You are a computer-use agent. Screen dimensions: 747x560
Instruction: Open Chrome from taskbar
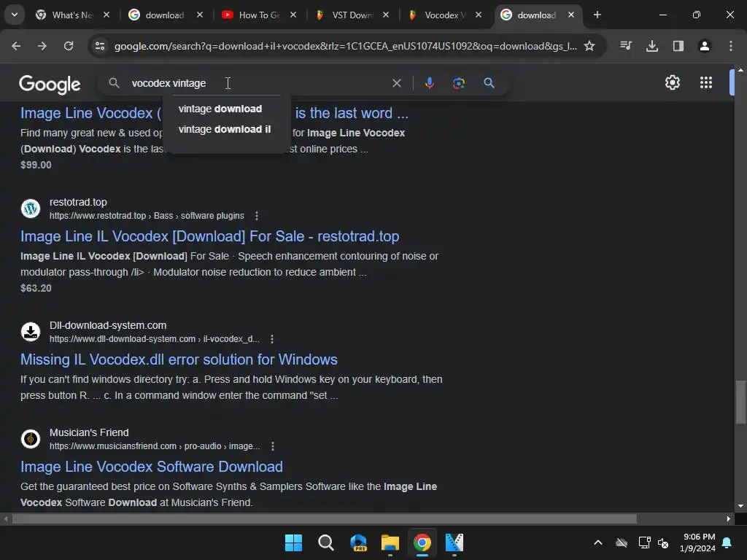pos(422,542)
